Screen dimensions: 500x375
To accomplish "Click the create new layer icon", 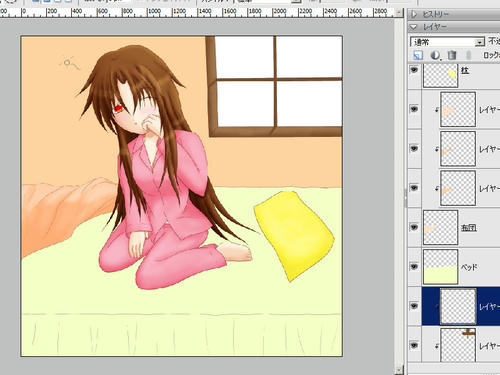I will click(418, 55).
